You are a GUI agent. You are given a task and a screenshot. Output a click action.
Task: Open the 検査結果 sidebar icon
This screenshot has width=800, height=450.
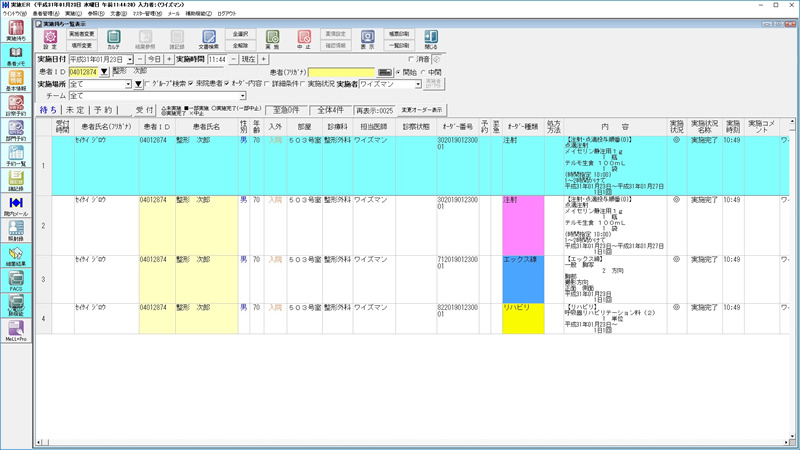[x=16, y=256]
